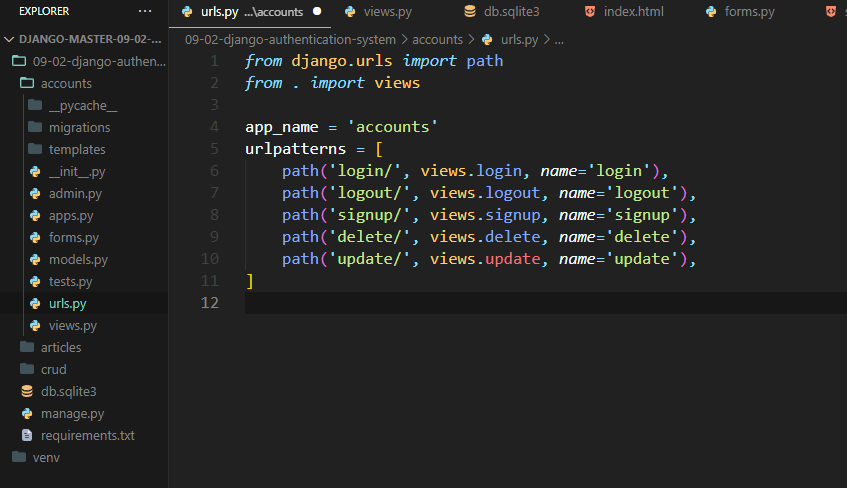Collapse the DJANGO-MASTER-09-02 root folder
Viewport: 847px width, 488px height.
84,39
